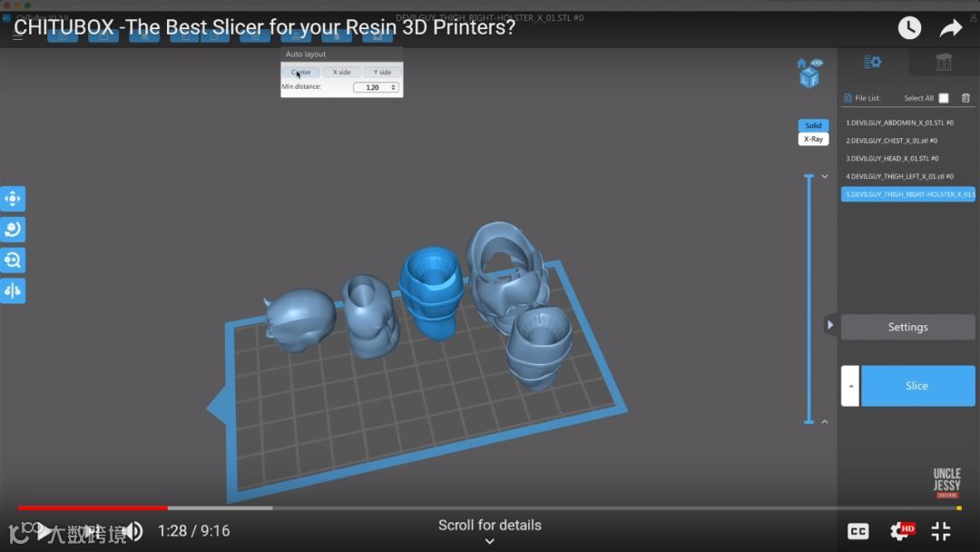Select the Rotate tool in left sidebar
Image resolution: width=980 pixels, height=552 pixels.
(x=13, y=229)
